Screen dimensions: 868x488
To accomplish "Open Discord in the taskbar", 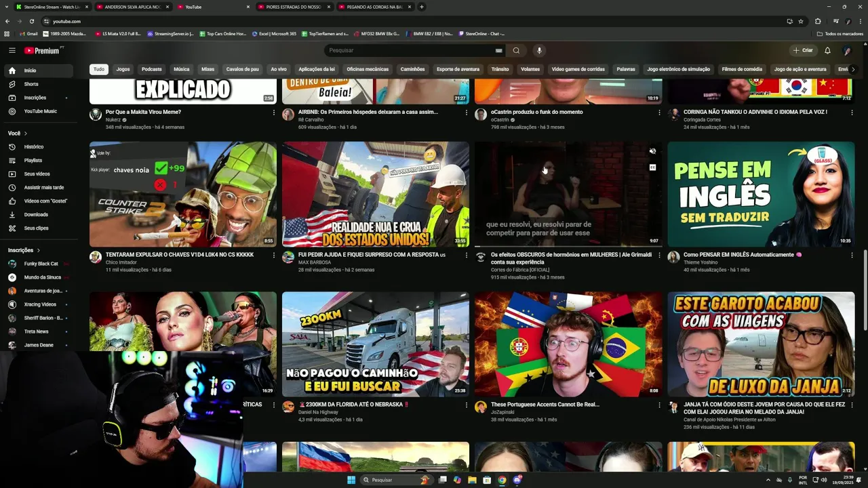I will coord(517,480).
